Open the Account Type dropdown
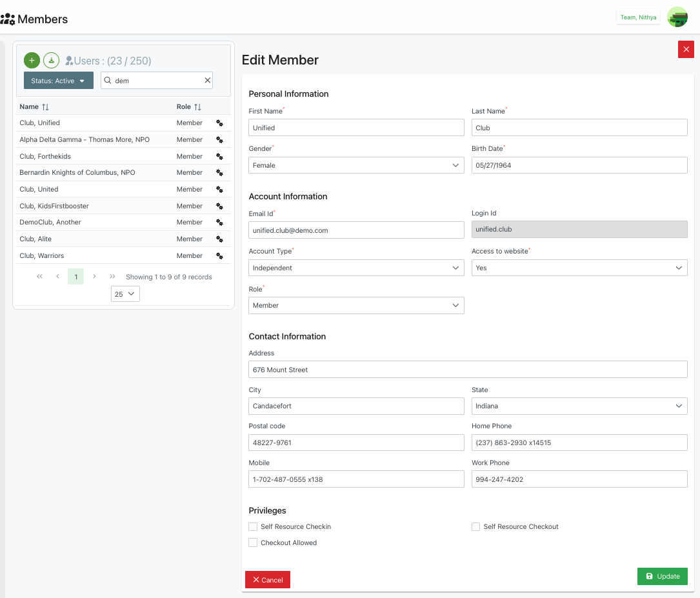Viewport: 700px width, 598px height. 356,268
